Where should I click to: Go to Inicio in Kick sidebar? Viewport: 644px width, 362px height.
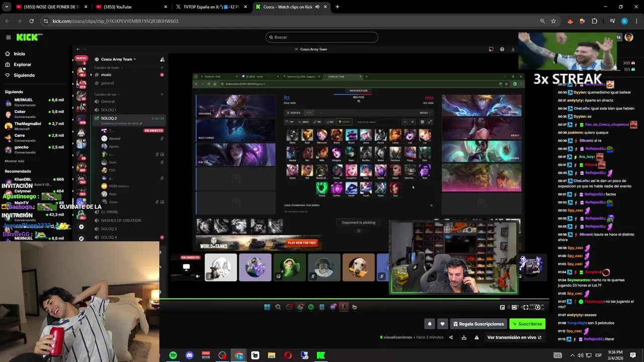click(19, 54)
